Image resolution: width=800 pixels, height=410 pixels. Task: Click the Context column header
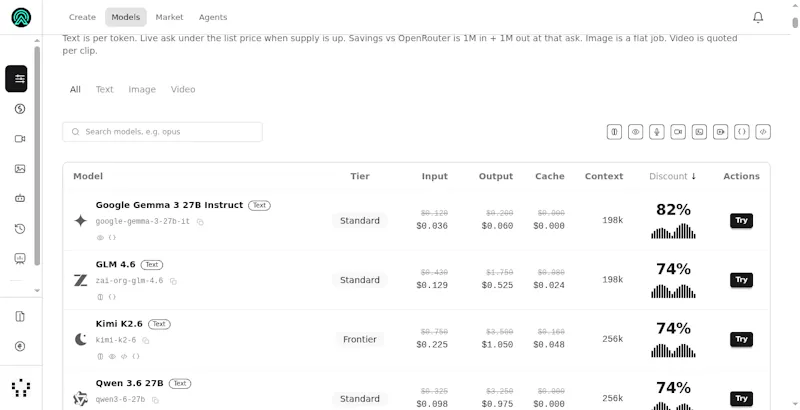604,176
